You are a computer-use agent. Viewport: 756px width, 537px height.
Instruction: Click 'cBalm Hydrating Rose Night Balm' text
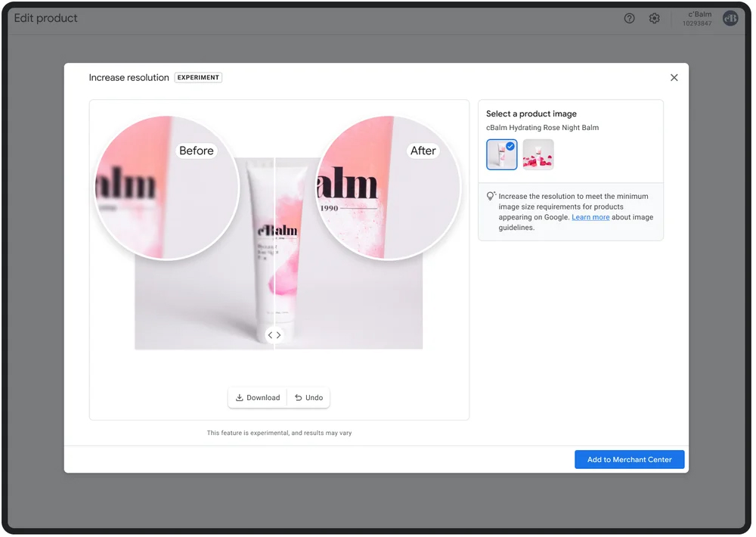542,128
